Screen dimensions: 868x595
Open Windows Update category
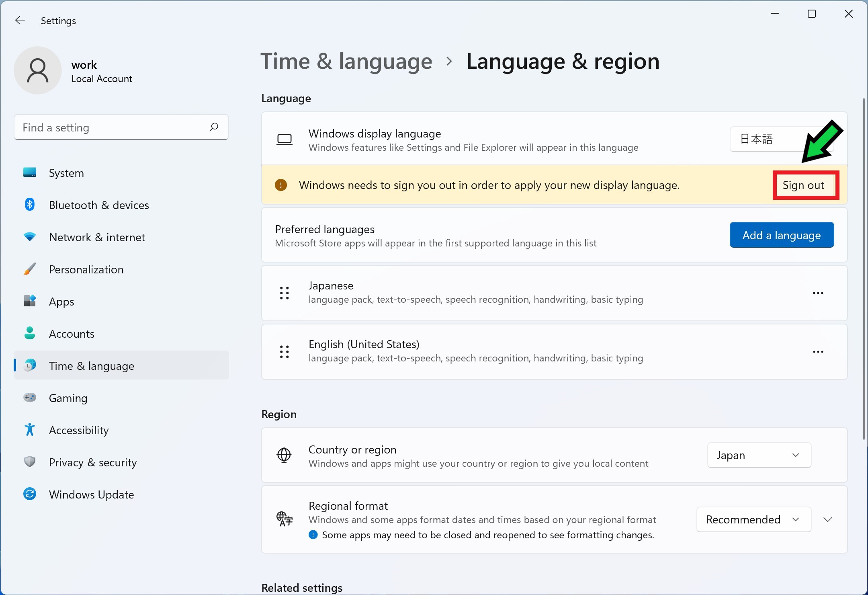tap(121, 494)
